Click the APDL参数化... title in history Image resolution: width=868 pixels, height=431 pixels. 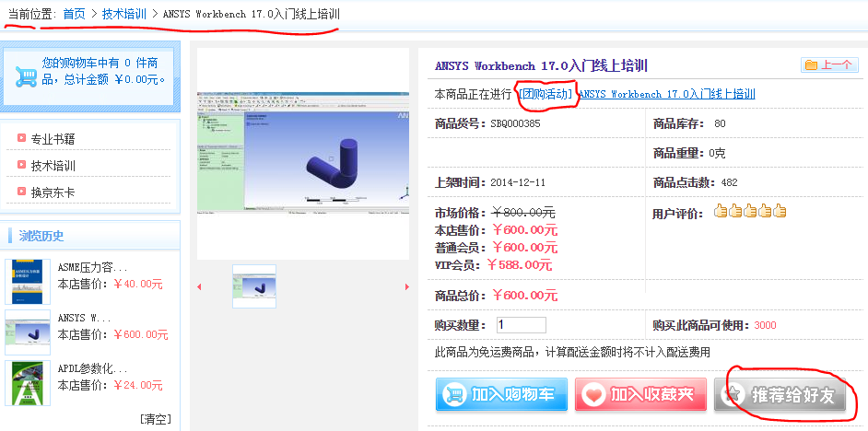(x=92, y=368)
